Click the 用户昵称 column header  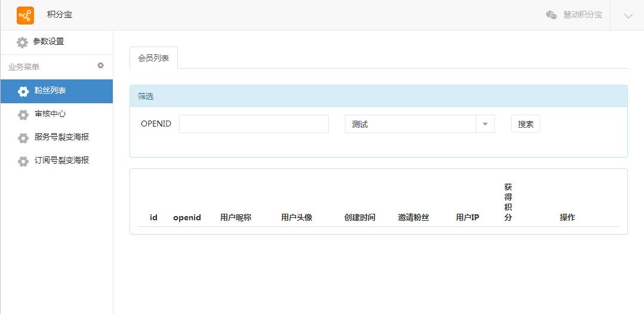pos(236,218)
